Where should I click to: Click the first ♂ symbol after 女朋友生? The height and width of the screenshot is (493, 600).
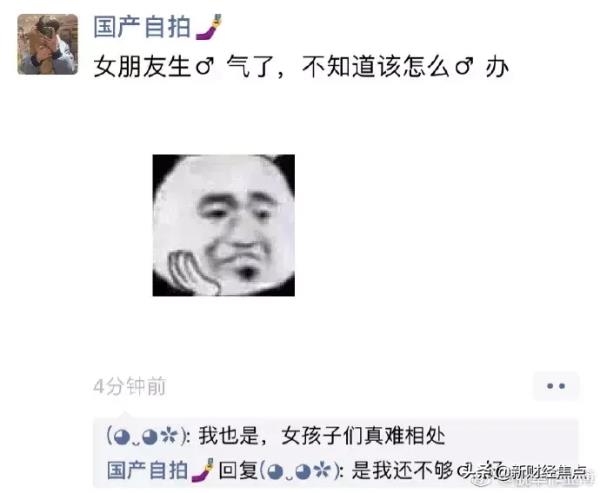[205, 67]
